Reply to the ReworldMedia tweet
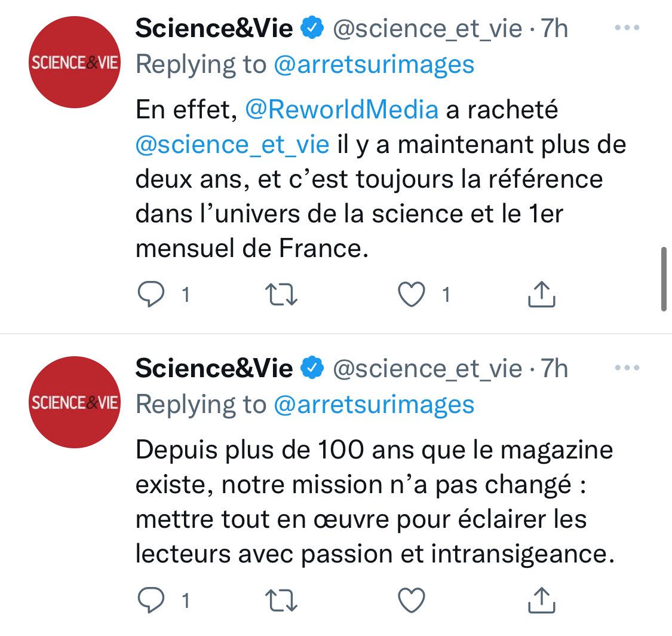The width and height of the screenshot is (672, 636). (x=148, y=295)
